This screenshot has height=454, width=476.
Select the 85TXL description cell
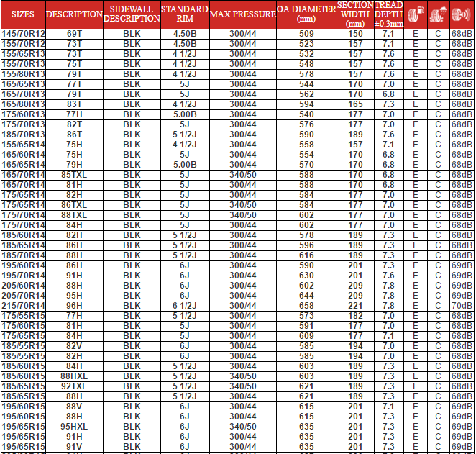[x=74, y=175]
